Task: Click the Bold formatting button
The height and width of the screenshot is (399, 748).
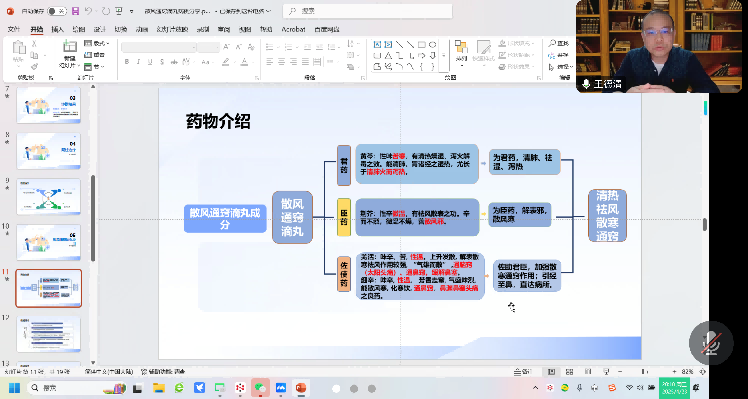Action: [x=127, y=62]
